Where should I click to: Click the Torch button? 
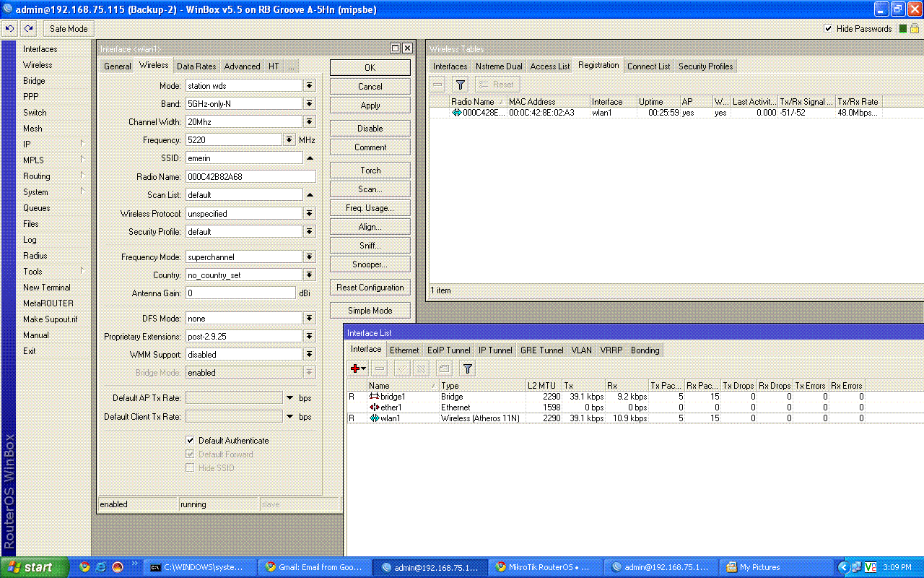[370, 170]
